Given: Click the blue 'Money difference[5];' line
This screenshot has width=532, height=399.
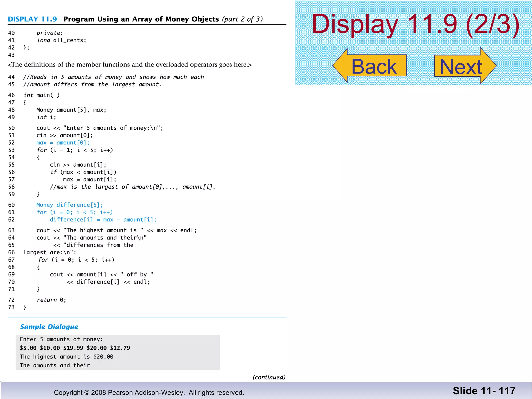Looking at the screenshot, I should (70, 205).
